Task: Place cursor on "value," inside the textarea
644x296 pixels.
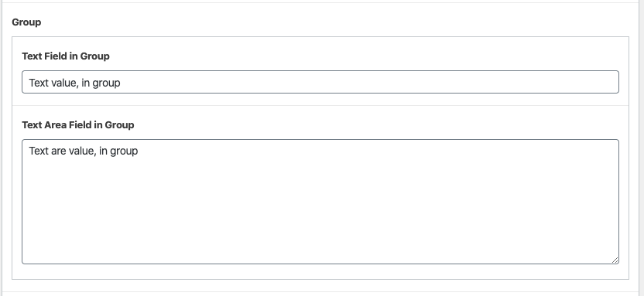Action: [x=83, y=151]
